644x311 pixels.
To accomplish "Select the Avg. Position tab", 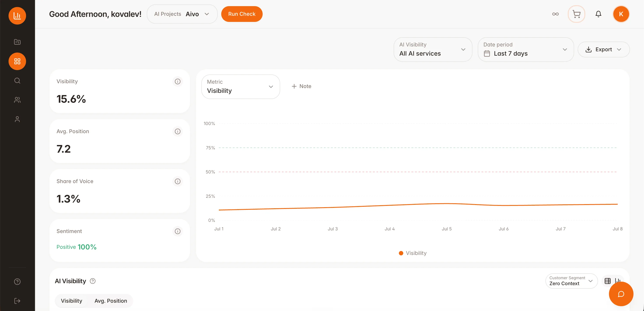I will 111,301.
